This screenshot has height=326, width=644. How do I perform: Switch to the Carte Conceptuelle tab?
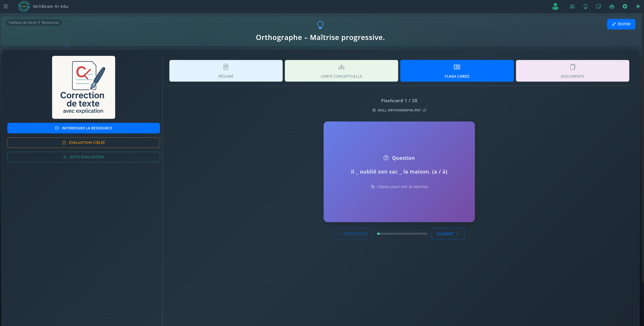[x=341, y=71]
